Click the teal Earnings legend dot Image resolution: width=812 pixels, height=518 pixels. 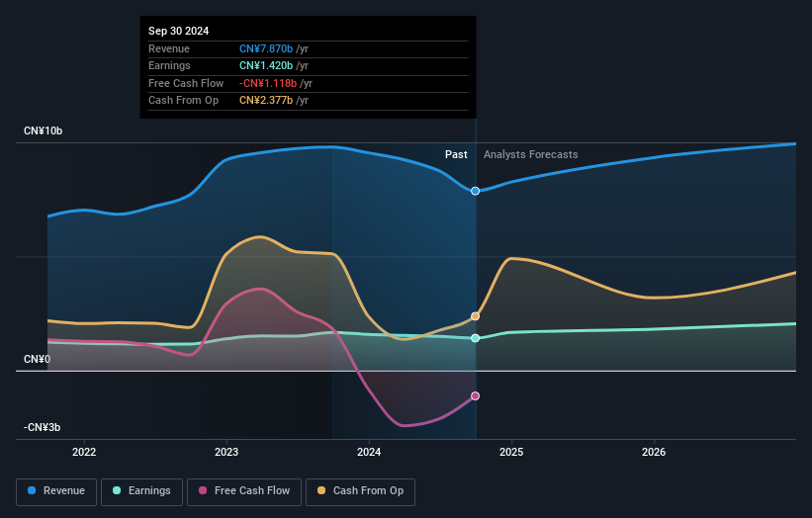pyautogui.click(x=117, y=490)
